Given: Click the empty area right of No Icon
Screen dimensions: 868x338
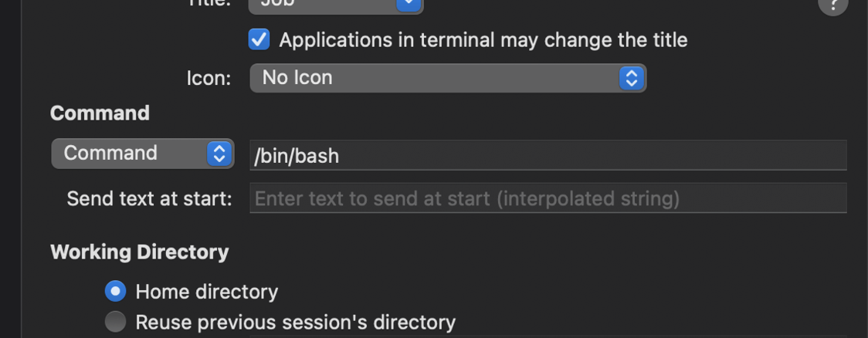Looking at the screenshot, I should click(753, 78).
